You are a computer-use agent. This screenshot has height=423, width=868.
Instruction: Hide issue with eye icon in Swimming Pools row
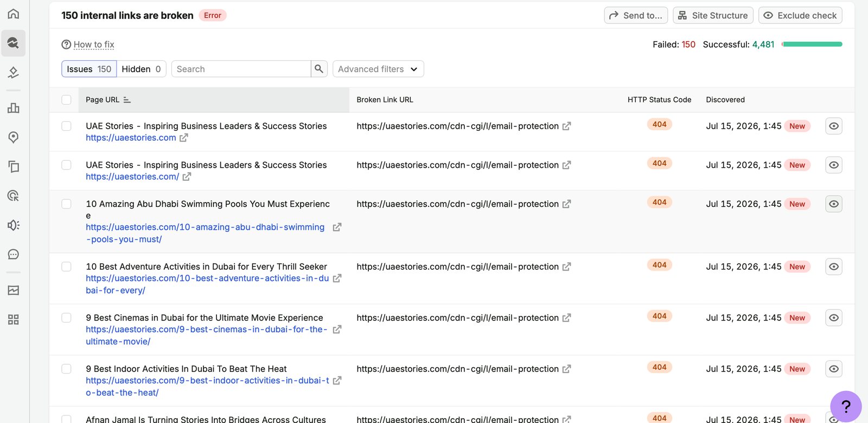point(834,204)
